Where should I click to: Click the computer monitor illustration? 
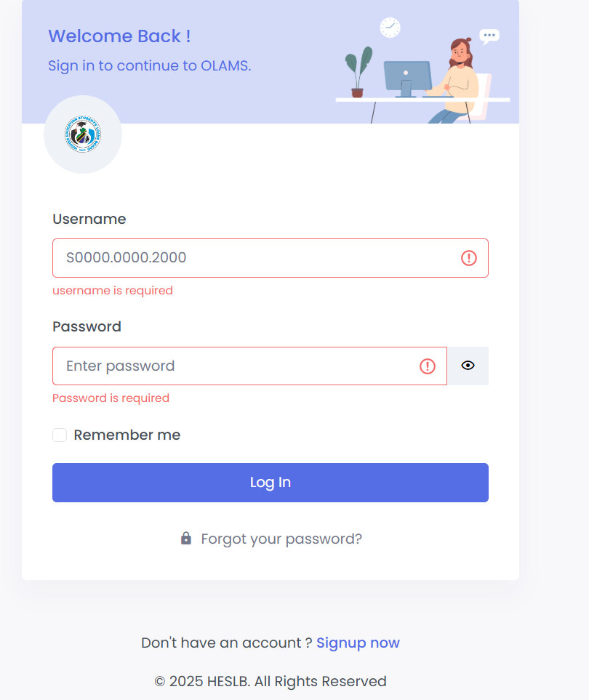[x=407, y=77]
